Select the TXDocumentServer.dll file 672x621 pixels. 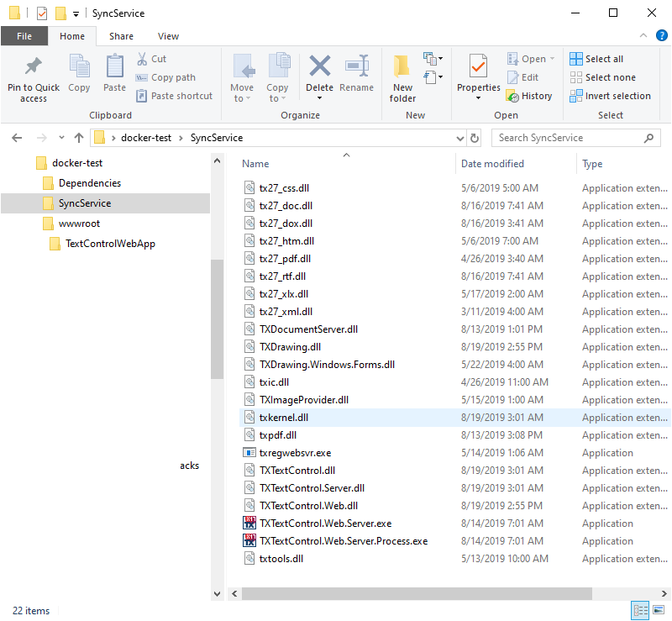(455, 329)
